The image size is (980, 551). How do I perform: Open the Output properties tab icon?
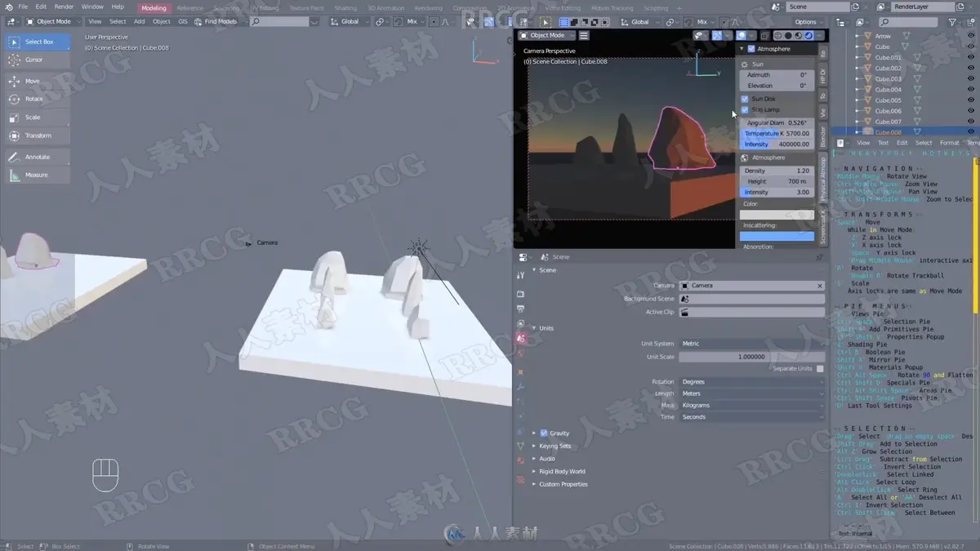[x=520, y=309]
